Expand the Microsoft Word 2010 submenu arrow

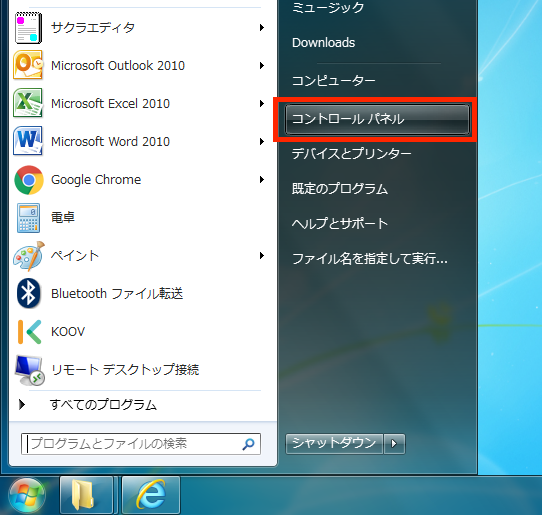pos(262,141)
